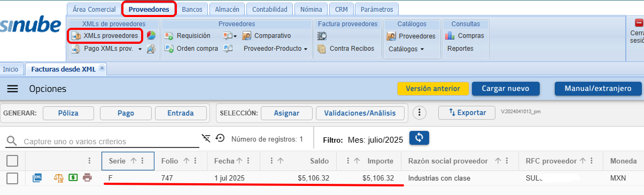Click the Asignar selection button
Image resolution: width=644 pixels, height=195 pixels.
[x=286, y=113]
